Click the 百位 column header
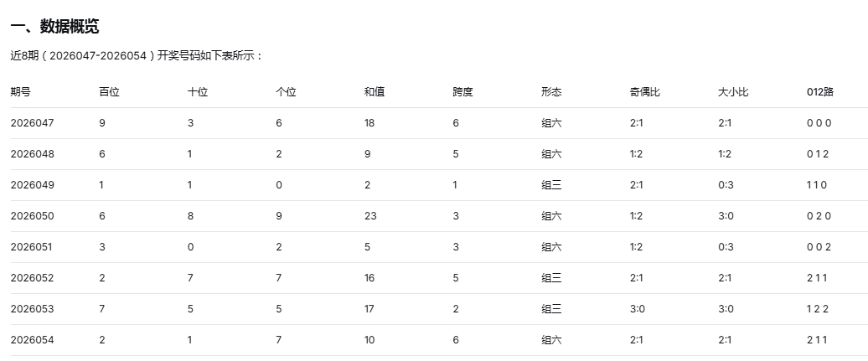 (109, 92)
